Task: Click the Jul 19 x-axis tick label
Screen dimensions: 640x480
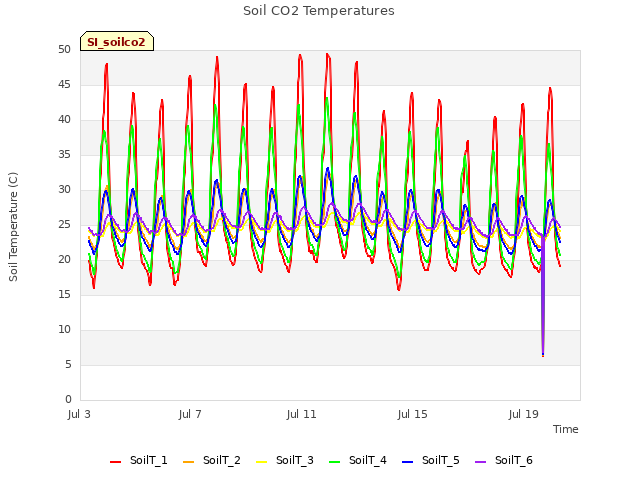Action: (x=524, y=414)
